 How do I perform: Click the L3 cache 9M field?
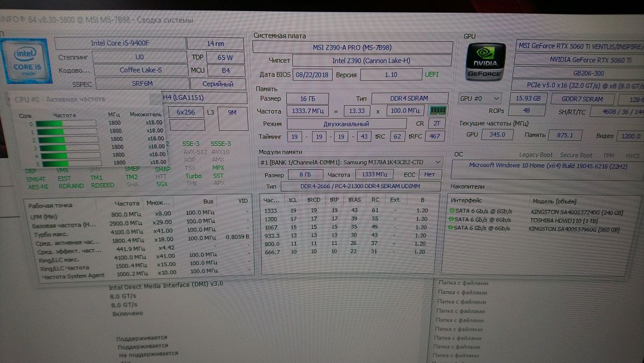(x=232, y=118)
